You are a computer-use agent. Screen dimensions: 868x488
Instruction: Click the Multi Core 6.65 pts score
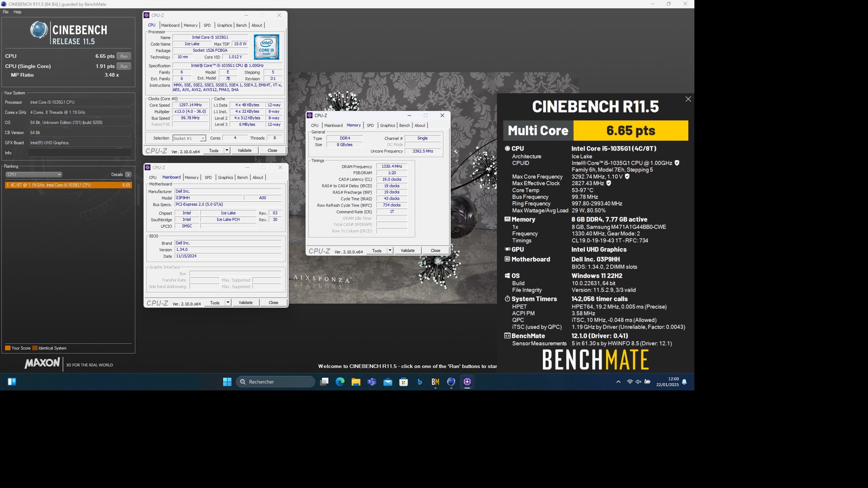[631, 130]
